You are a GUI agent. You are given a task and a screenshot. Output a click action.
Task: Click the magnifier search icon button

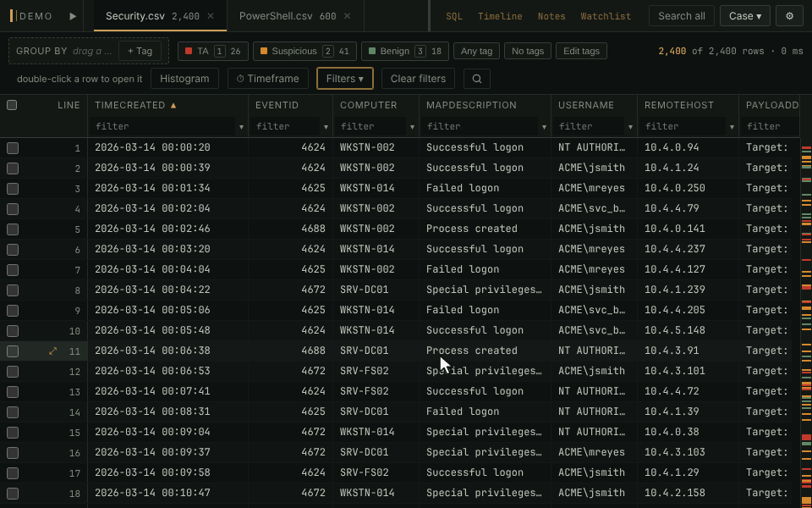coord(477,79)
